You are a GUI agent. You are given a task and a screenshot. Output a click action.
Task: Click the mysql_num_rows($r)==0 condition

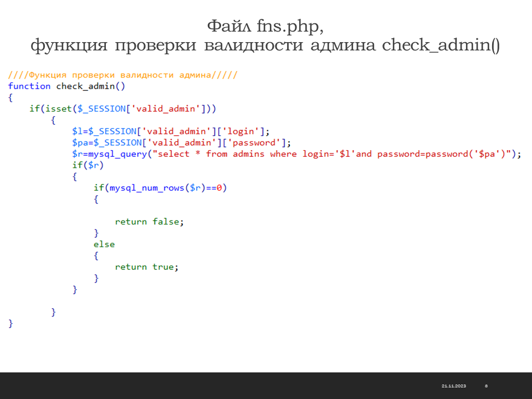160,188
